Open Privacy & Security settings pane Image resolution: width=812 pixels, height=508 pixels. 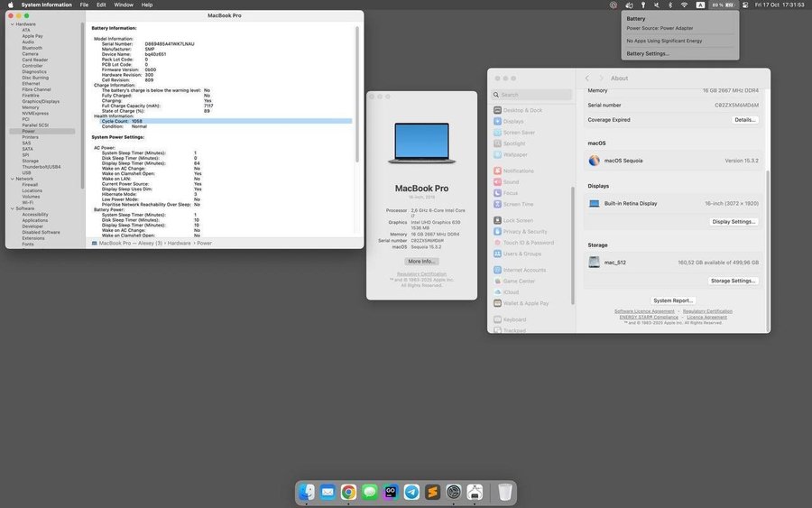[525, 231]
